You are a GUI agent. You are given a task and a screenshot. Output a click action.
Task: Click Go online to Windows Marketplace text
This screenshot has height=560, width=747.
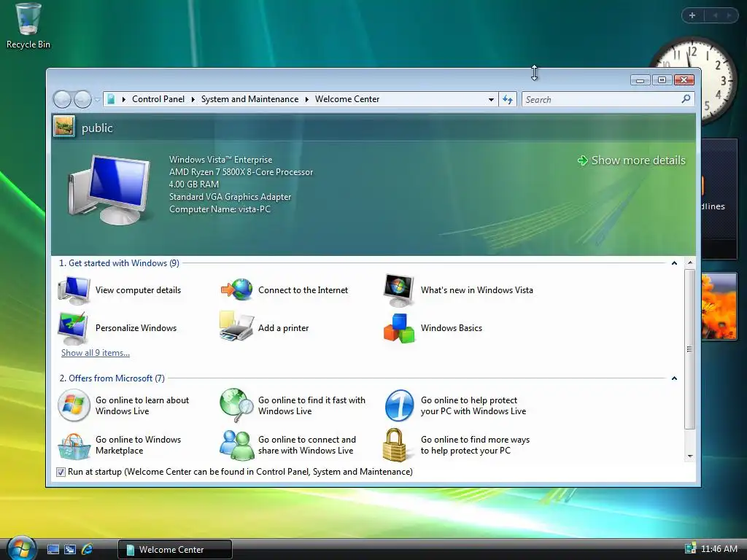[138, 445]
